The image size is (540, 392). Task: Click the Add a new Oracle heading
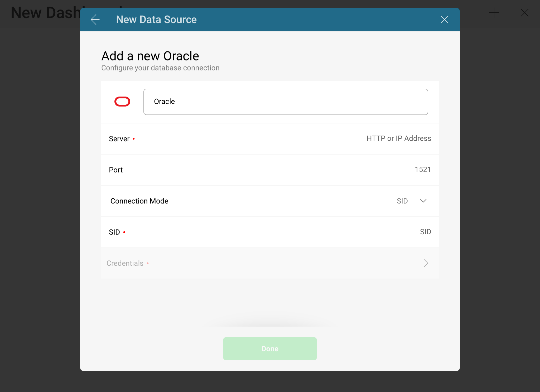coord(150,56)
